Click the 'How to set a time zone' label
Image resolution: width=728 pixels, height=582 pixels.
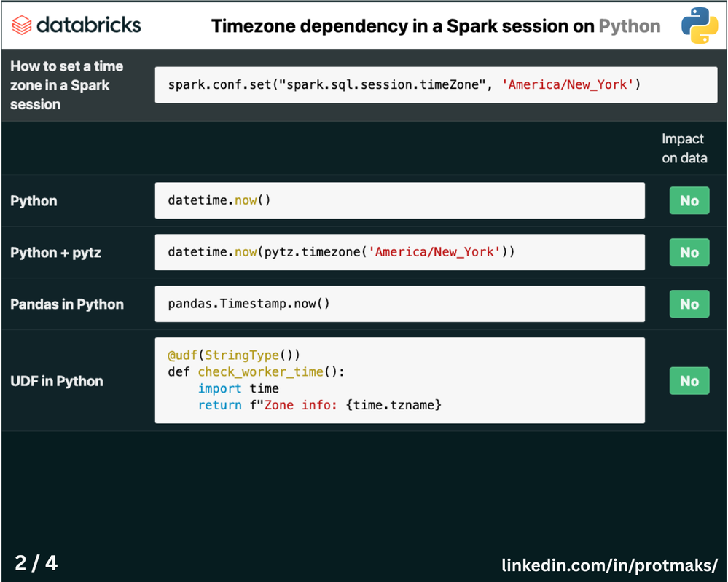[67, 85]
